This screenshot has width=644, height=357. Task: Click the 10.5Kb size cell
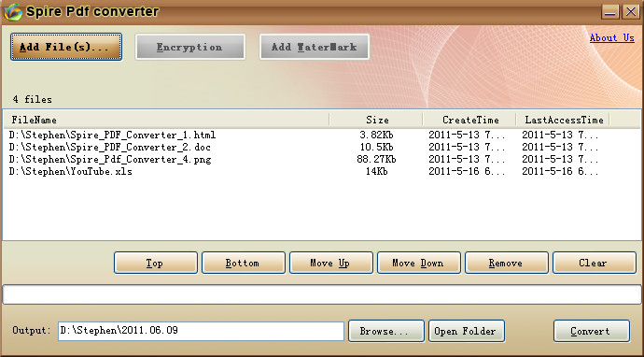[x=376, y=147]
